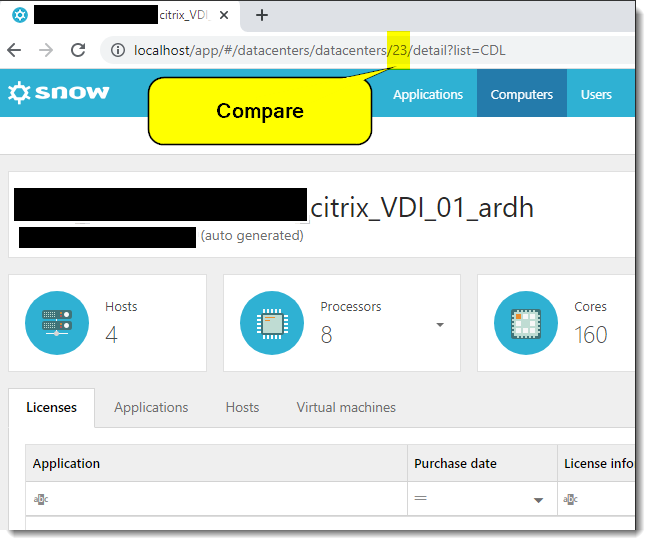Image resolution: width=651 pixels, height=545 pixels.
Task: Open a new browser tab
Action: [262, 15]
